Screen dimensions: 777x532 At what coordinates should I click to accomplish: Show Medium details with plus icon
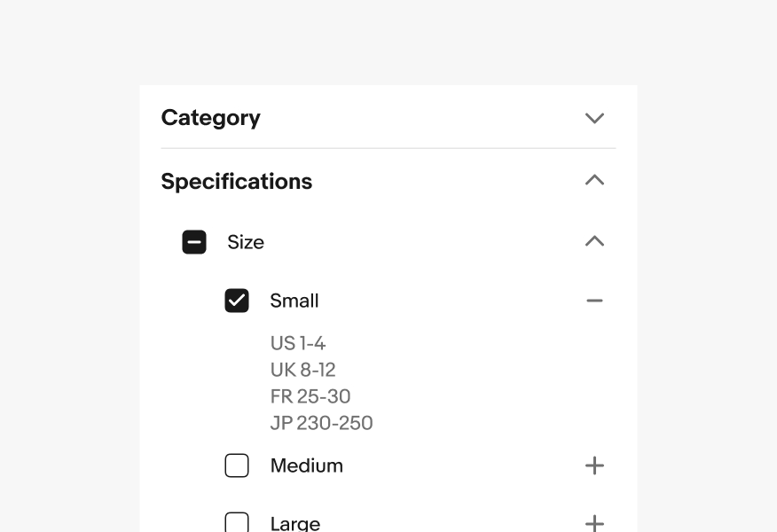click(x=594, y=465)
